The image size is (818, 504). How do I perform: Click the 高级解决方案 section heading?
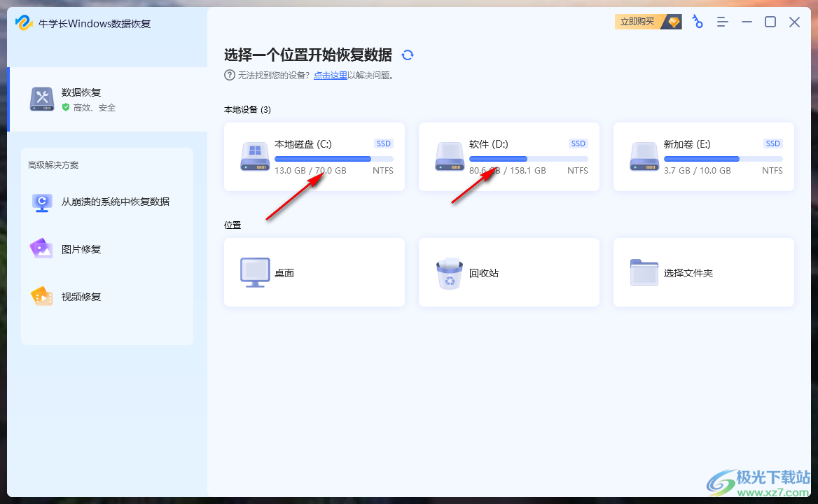tap(53, 165)
